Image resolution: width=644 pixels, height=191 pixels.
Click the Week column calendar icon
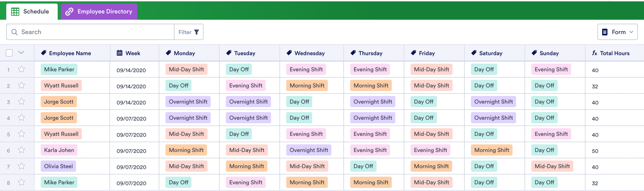pyautogui.click(x=119, y=53)
